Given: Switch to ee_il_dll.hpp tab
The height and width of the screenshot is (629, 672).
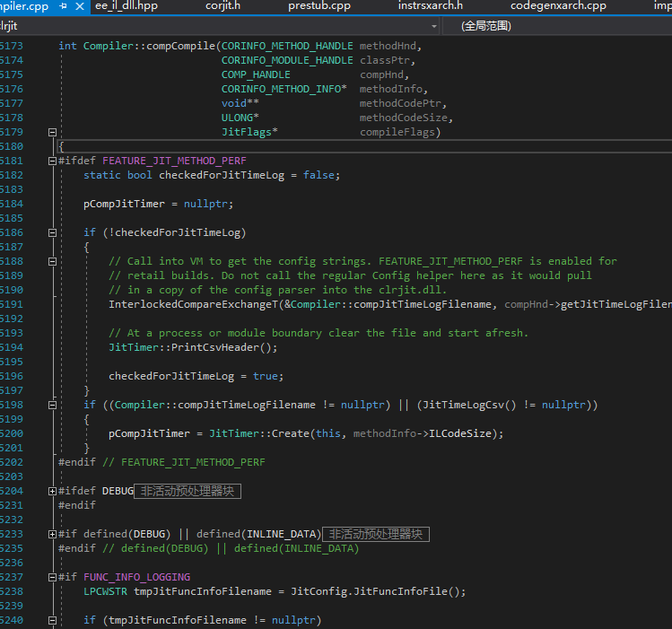Looking at the screenshot, I should pos(127,6).
